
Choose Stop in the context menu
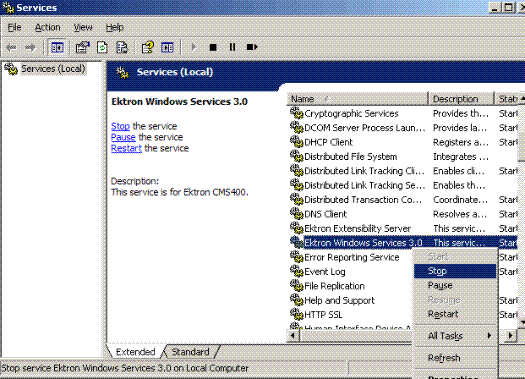click(455, 271)
